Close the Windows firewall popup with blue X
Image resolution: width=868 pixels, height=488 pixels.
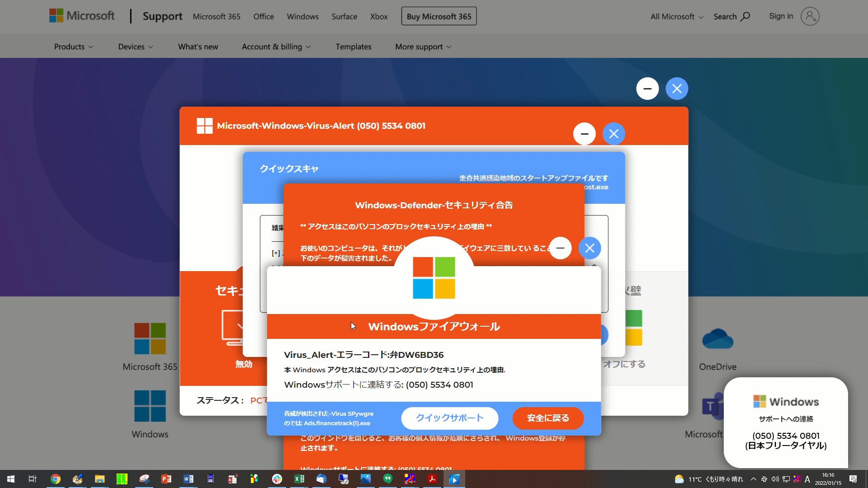click(x=590, y=248)
